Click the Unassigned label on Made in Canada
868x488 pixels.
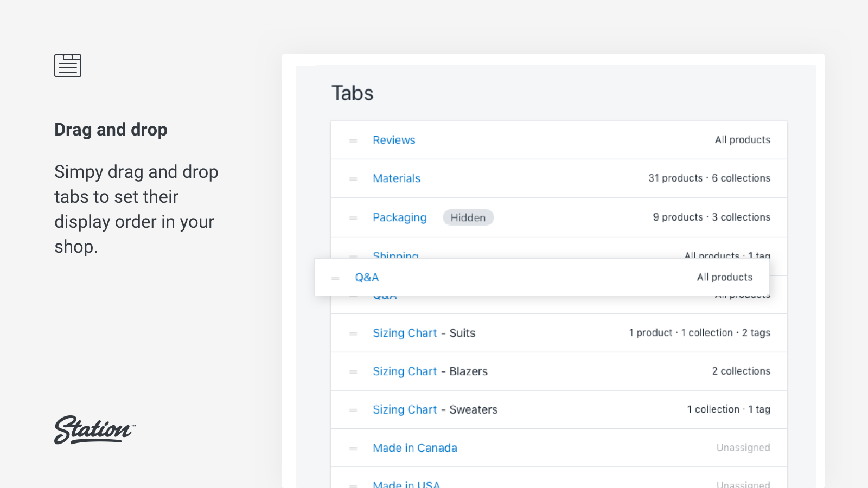click(743, 448)
